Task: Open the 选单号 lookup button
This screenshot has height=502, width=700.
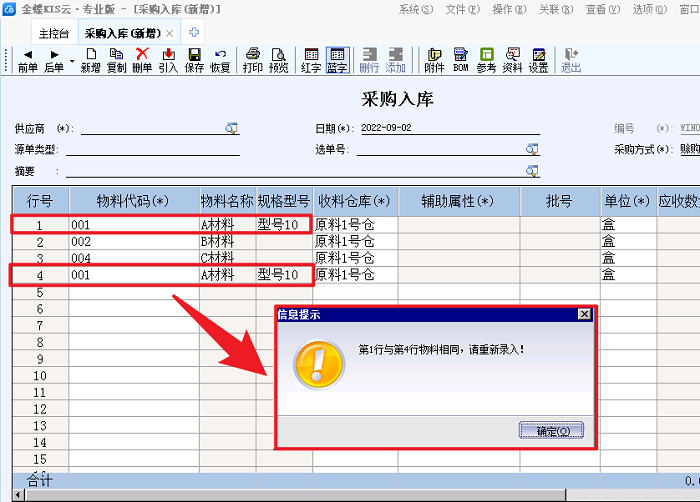Action: coord(532,149)
